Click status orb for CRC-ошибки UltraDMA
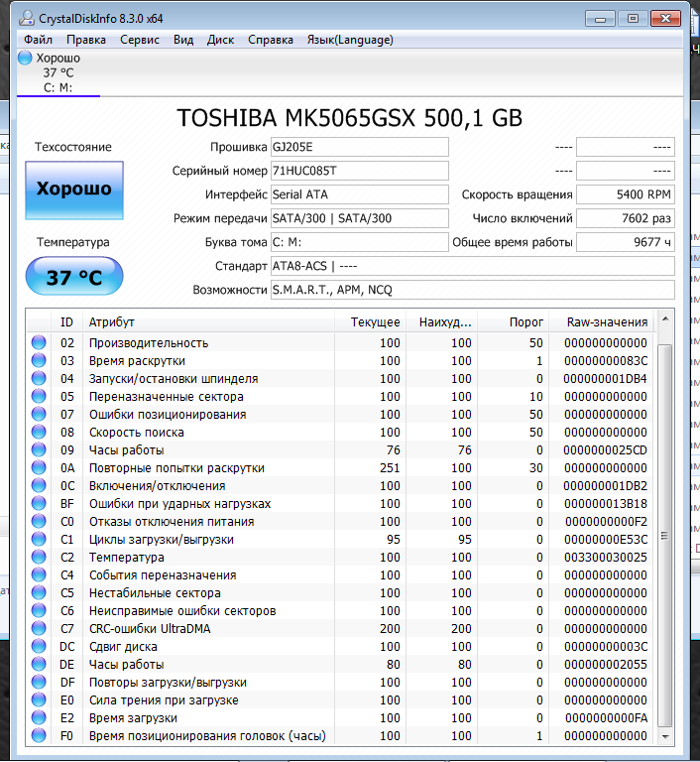Image resolution: width=700 pixels, height=762 pixels. tap(39, 628)
